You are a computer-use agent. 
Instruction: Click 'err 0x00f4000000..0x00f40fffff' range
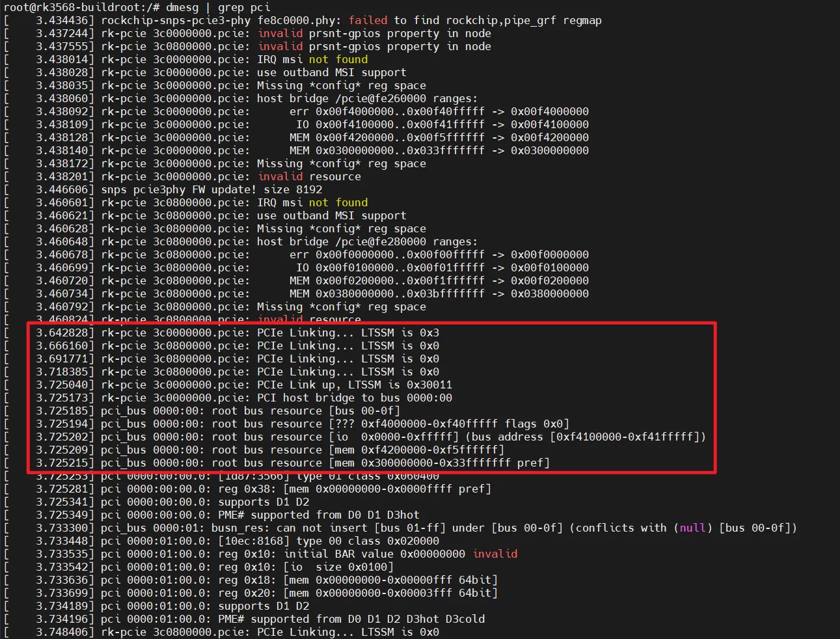click(x=387, y=111)
